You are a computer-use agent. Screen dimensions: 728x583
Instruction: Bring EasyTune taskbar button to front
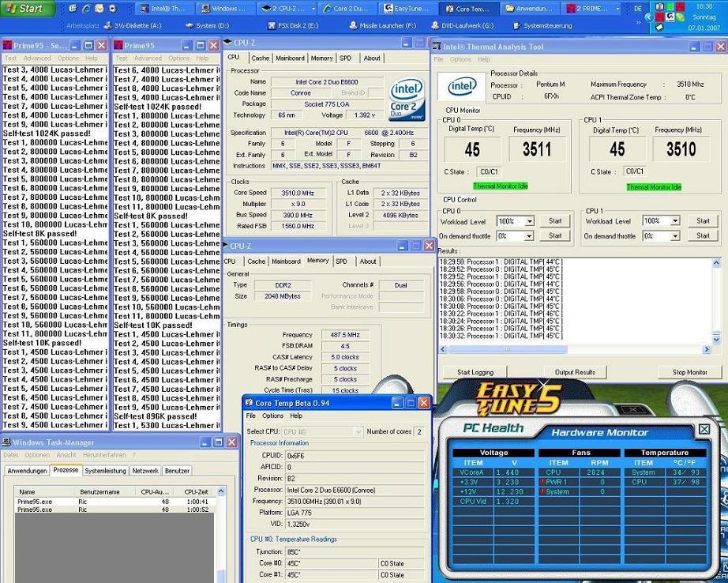point(408,9)
